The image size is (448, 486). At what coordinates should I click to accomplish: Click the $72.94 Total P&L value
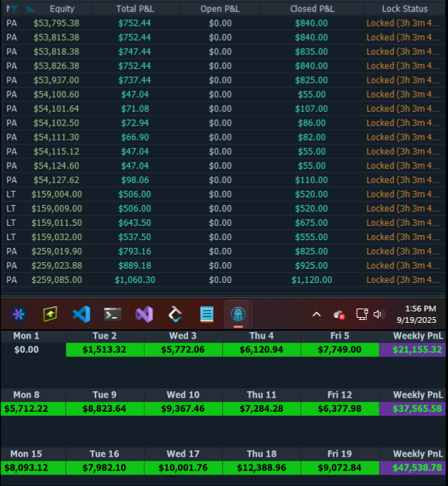pyautogui.click(x=135, y=123)
